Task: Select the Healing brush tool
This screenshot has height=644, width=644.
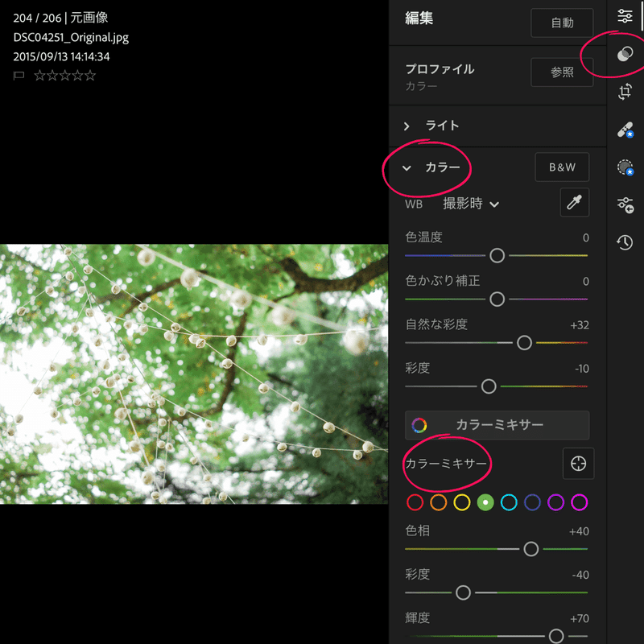Action: pos(625,130)
